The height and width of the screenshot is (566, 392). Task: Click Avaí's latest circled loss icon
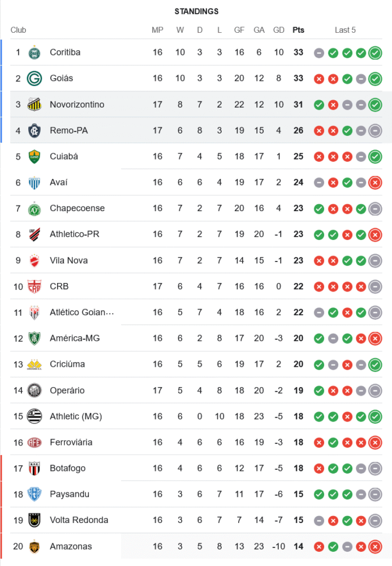374,183
